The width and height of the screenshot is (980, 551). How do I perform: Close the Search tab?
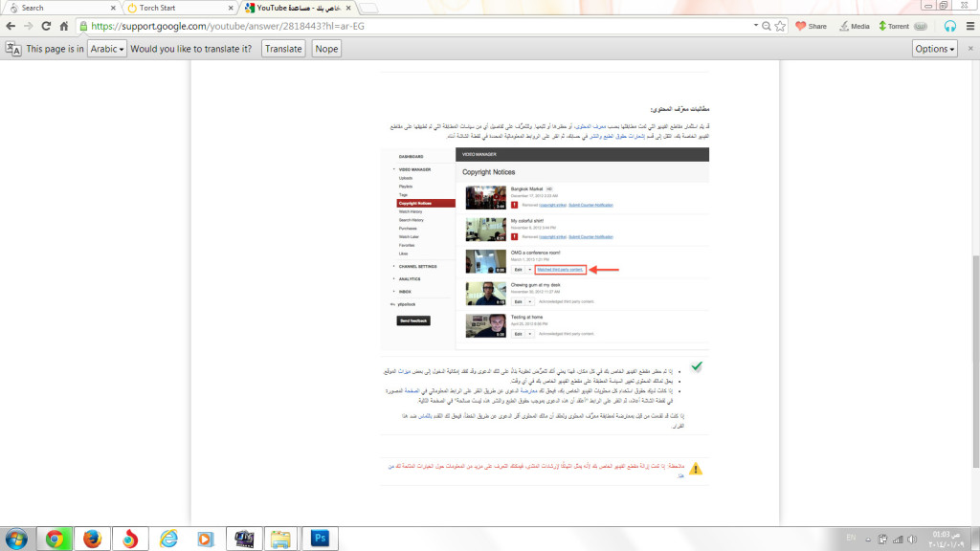coord(113,8)
